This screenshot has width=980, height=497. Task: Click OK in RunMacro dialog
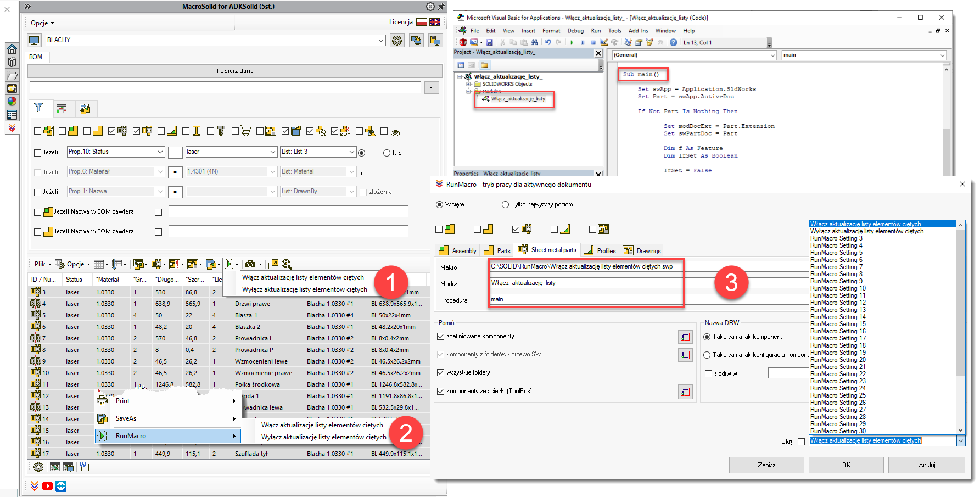click(x=846, y=465)
